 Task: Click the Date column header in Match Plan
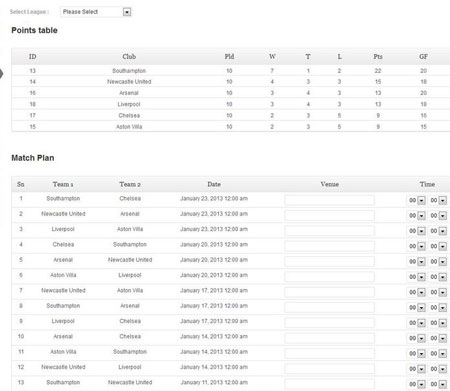click(214, 184)
